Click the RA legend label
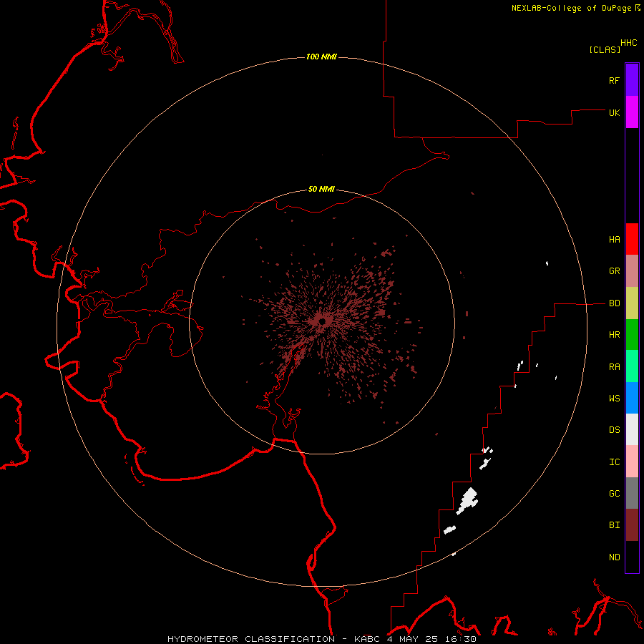The image size is (644, 644). [614, 367]
